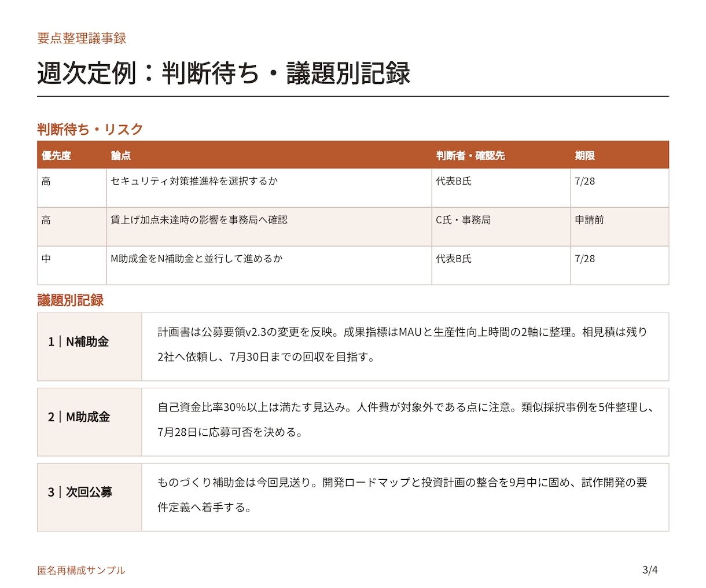Click the text beginning 計画書は公募要領v2.3
The width and height of the screenshot is (706, 588).
point(402,332)
